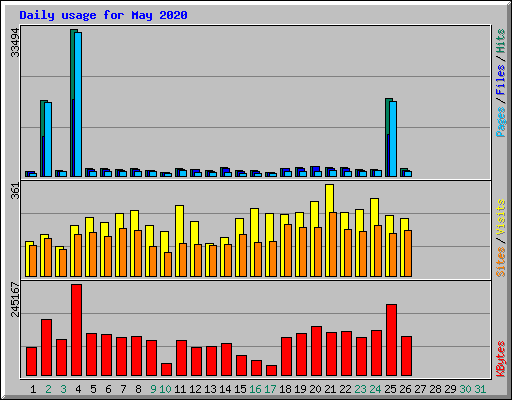Select green day label 17 on the x-axis

270,389
